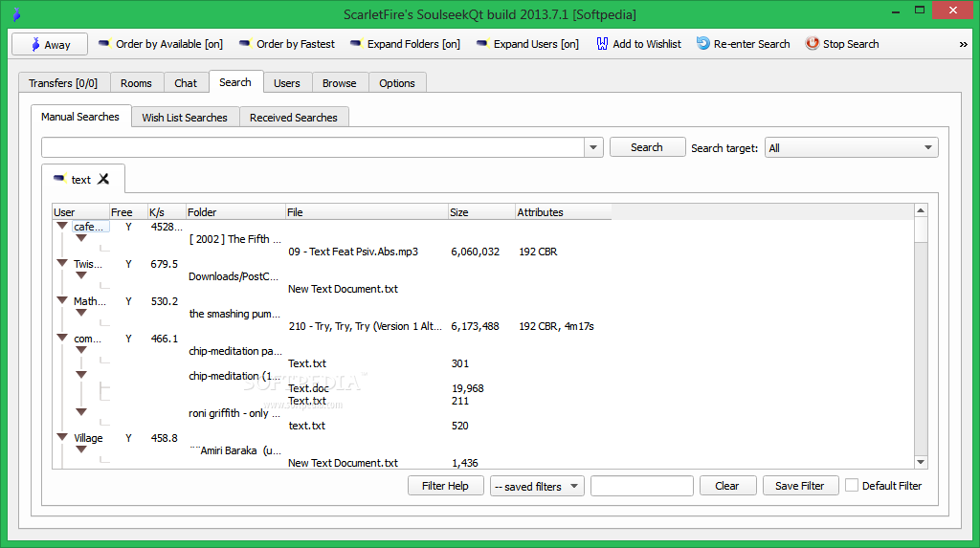Collapse the Village user node
The height and width of the screenshot is (548, 980).
(62, 437)
